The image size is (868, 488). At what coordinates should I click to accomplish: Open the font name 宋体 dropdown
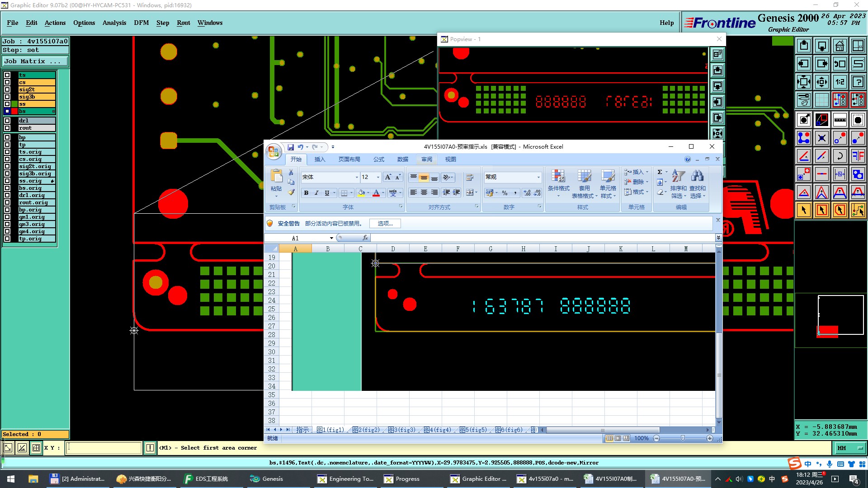(x=356, y=177)
